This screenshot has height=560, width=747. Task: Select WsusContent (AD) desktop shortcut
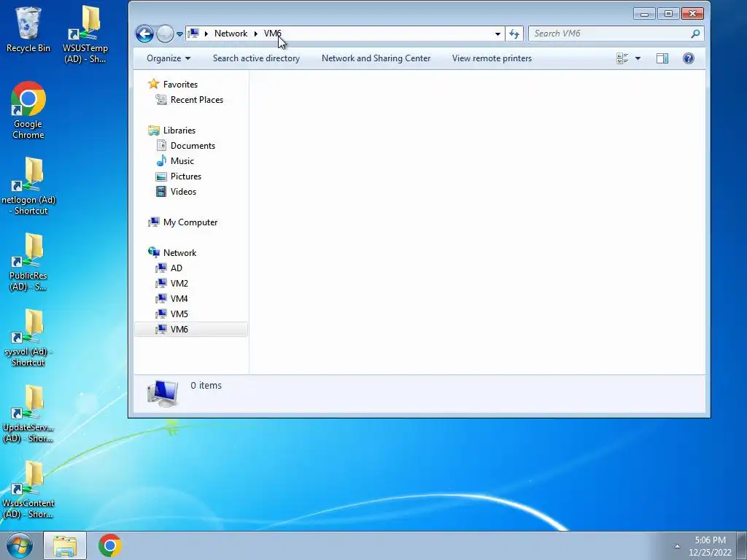point(28,489)
